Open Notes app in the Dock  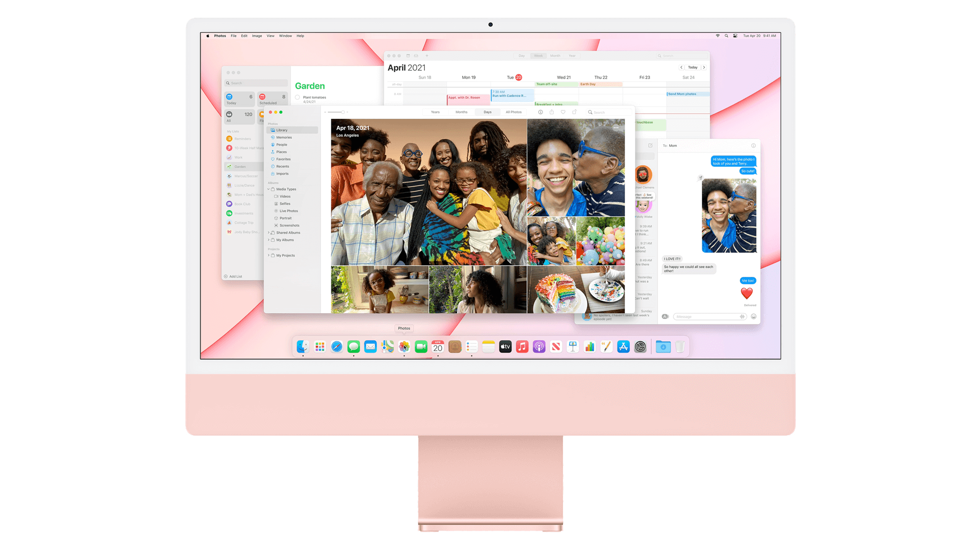tap(488, 347)
